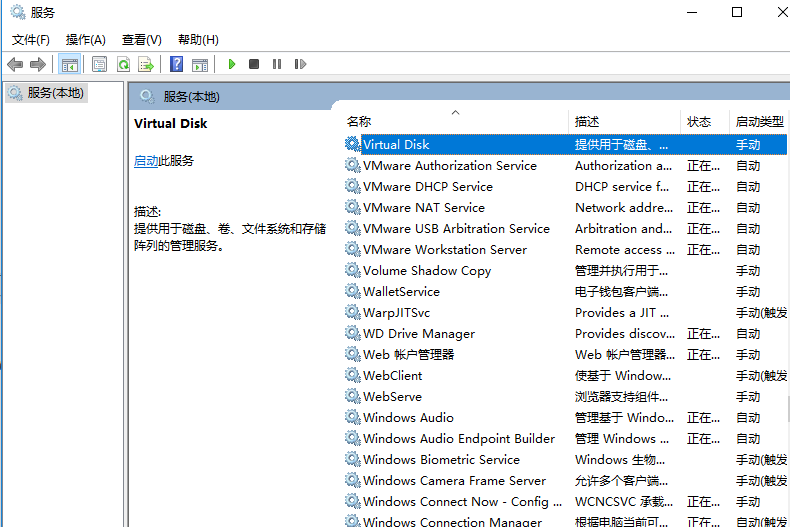Viewport: 790px width, 527px height.
Task: Maximize the Services window
Action: click(737, 12)
